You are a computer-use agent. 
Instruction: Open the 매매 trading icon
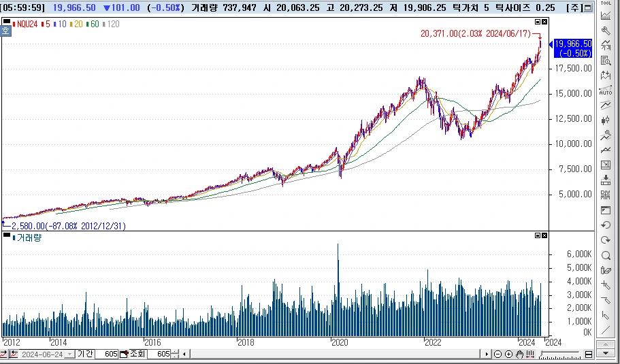coord(606,195)
